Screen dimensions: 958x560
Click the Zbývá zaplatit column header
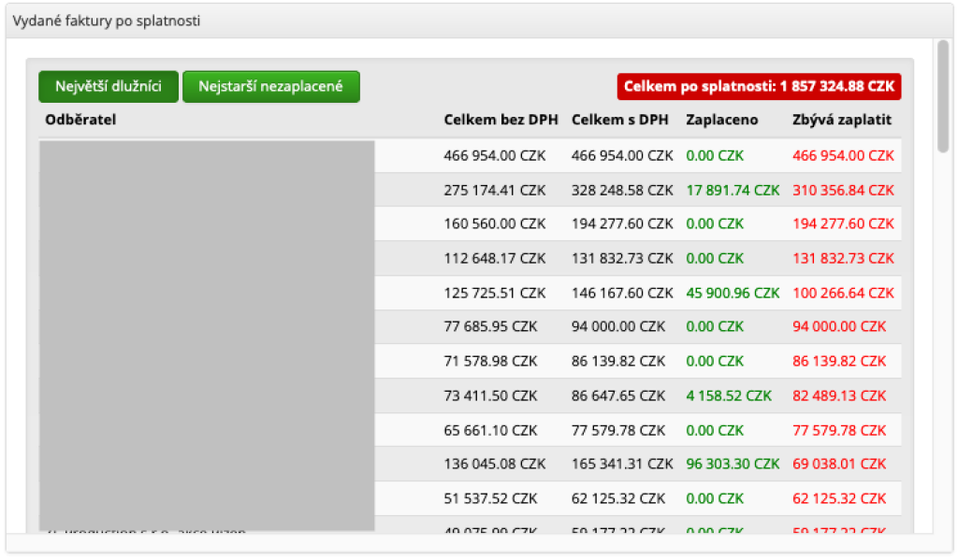[x=842, y=120]
